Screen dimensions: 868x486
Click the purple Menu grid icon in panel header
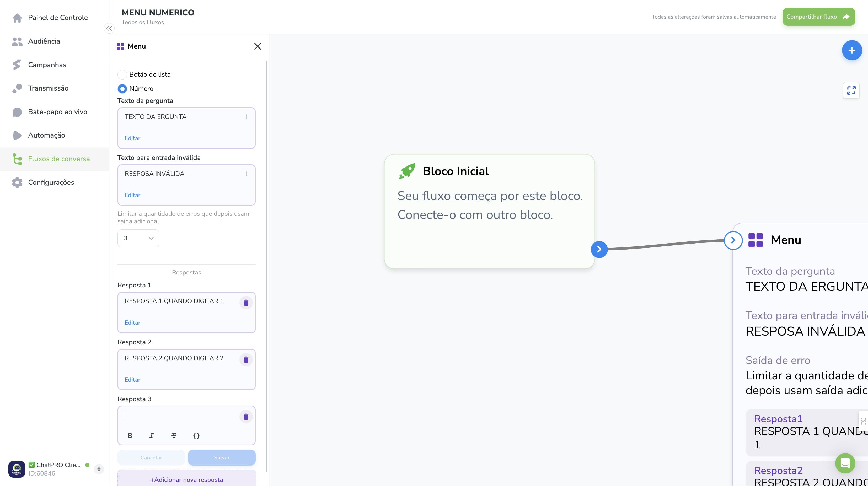click(120, 46)
